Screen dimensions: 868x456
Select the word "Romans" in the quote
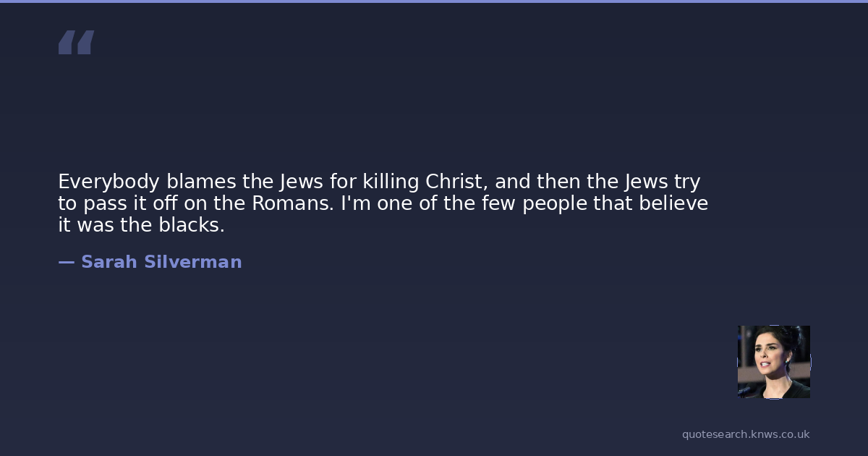(x=292, y=203)
